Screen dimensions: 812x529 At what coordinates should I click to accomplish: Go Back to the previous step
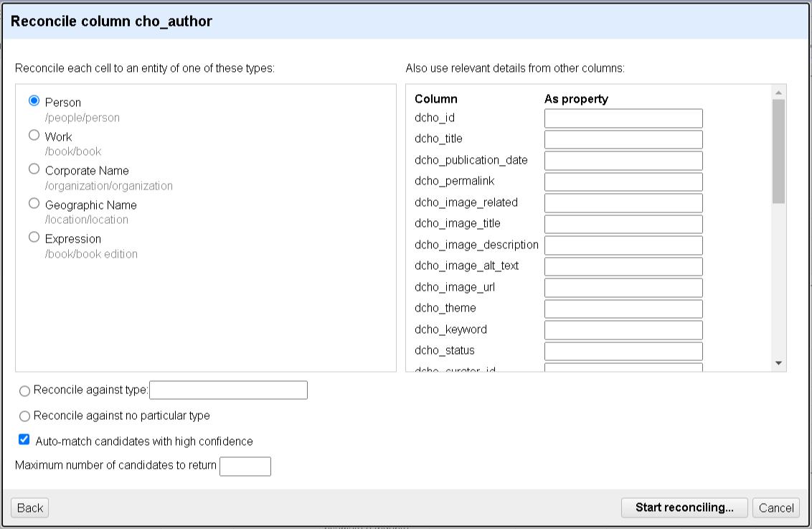pyautogui.click(x=30, y=508)
